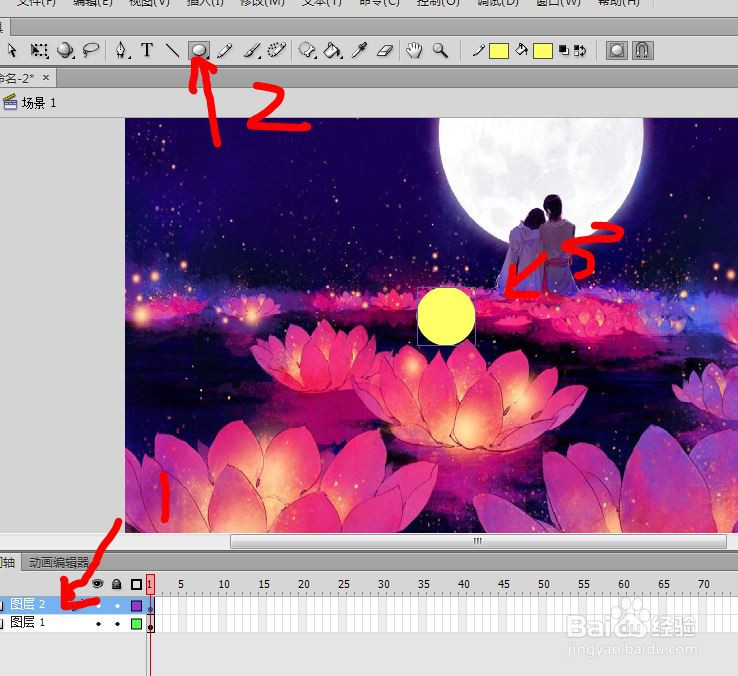Screen dimensions: 738x676
Task: Click frame 10 on the ruler
Action: [223, 584]
